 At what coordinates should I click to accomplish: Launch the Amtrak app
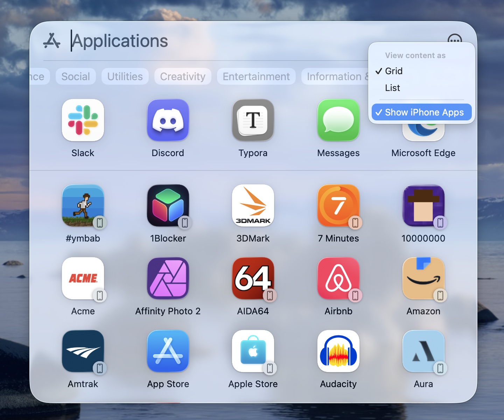(83, 351)
